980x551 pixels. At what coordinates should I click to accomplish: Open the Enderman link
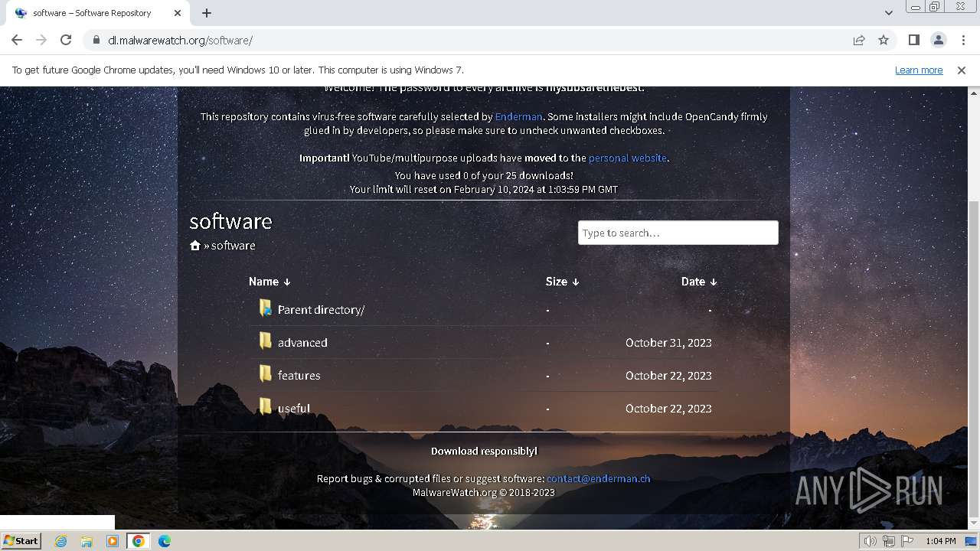pos(518,116)
